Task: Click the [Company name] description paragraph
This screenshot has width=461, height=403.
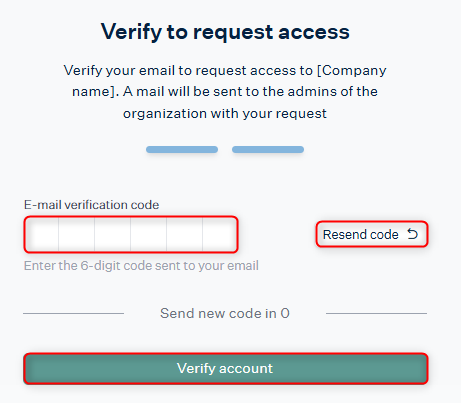Action: 225,92
